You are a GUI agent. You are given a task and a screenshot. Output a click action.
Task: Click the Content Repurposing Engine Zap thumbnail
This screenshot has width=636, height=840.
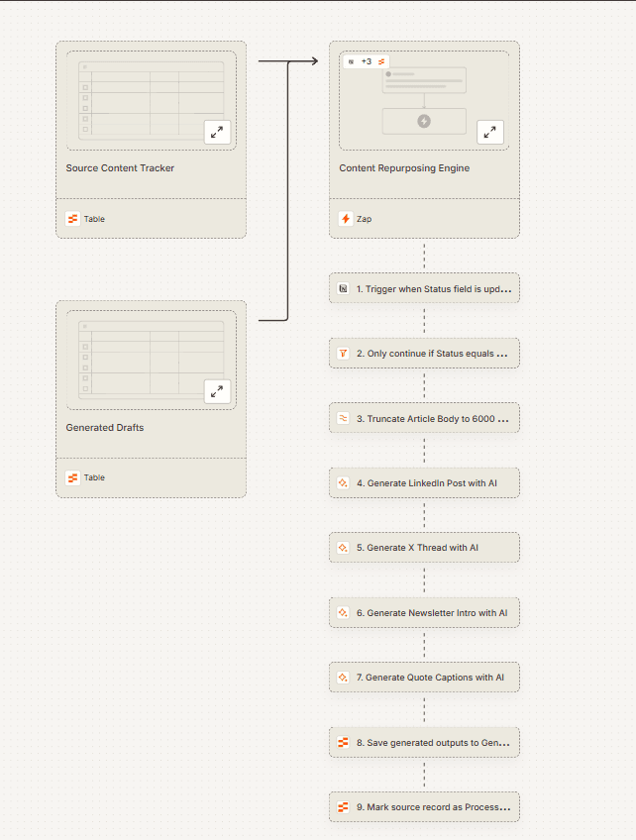coord(424,100)
